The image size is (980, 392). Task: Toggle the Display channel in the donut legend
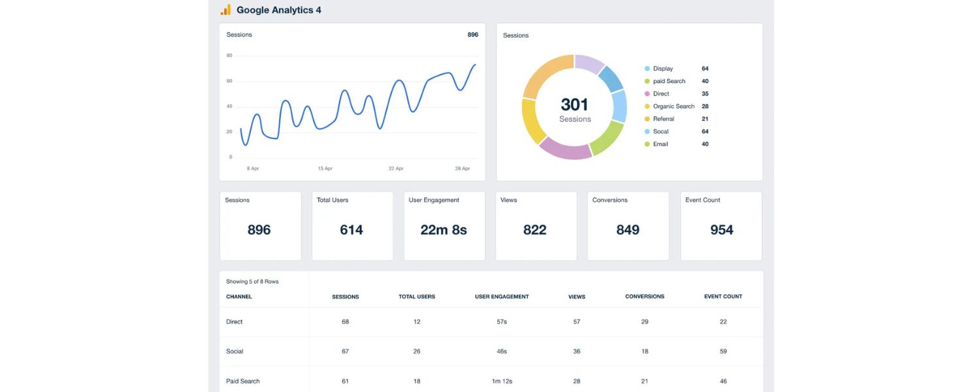[663, 68]
